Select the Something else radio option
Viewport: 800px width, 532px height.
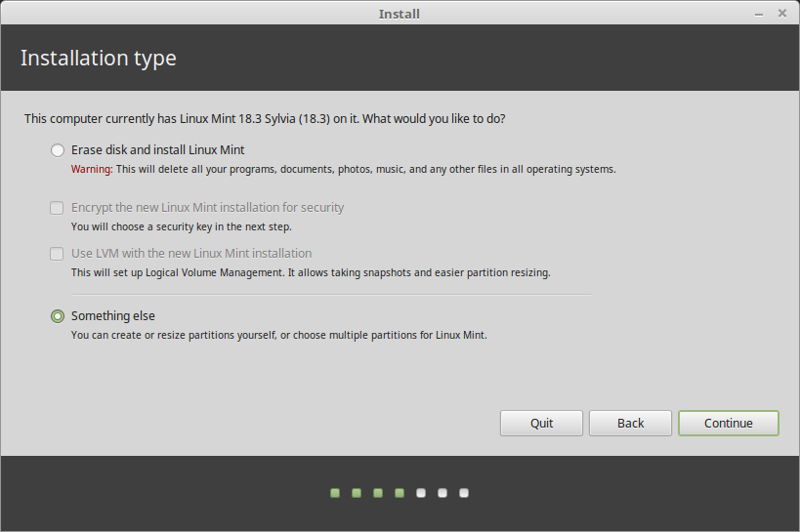click(x=57, y=316)
